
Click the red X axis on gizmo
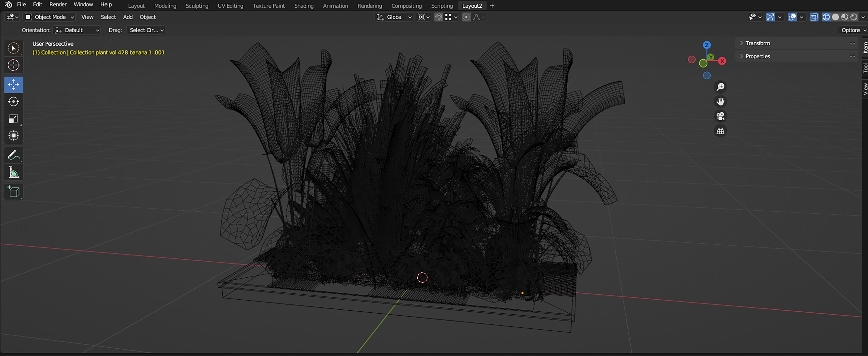pyautogui.click(x=722, y=61)
